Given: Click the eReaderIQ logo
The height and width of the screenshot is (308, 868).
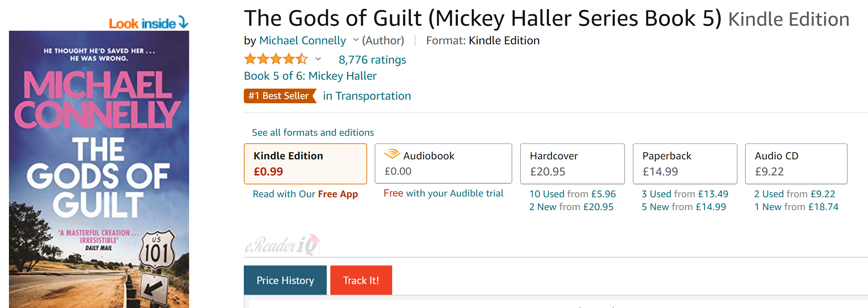Looking at the screenshot, I should (x=282, y=245).
